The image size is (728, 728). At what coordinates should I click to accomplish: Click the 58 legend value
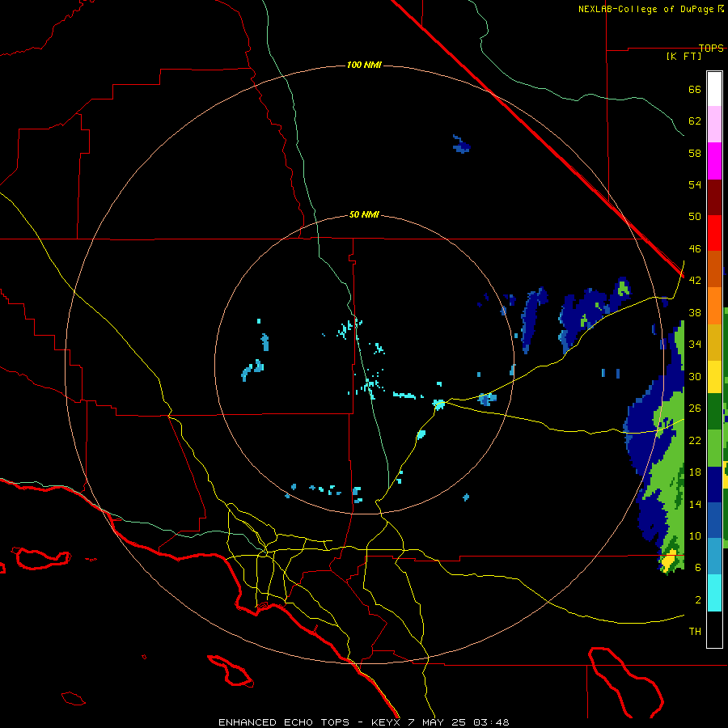[695, 153]
